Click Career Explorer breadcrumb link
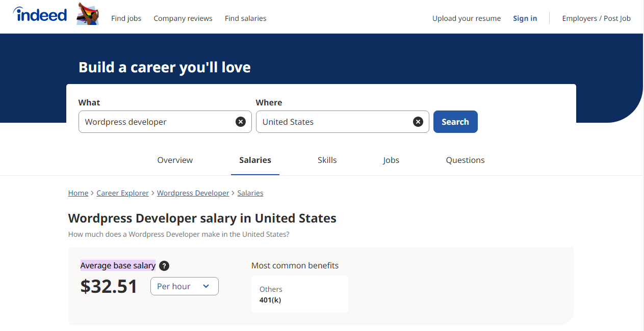Viewport: 644px width, 331px height. 123,193
